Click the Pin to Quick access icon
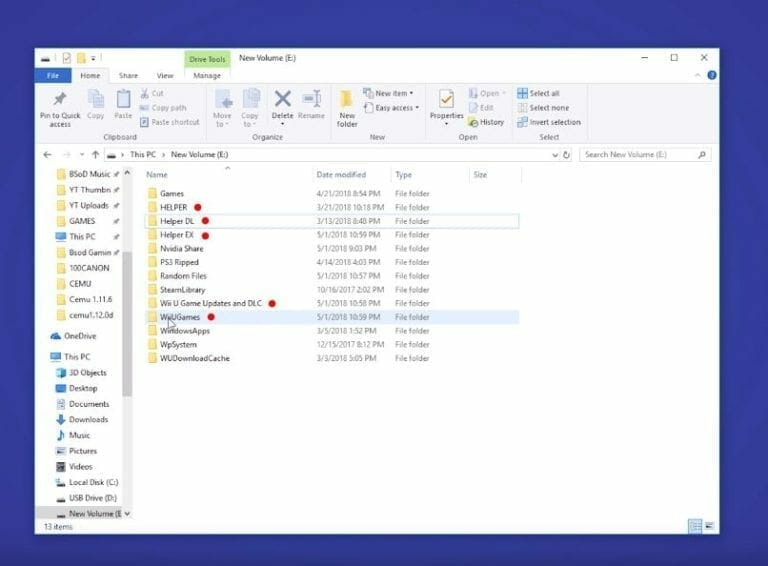 click(60, 100)
